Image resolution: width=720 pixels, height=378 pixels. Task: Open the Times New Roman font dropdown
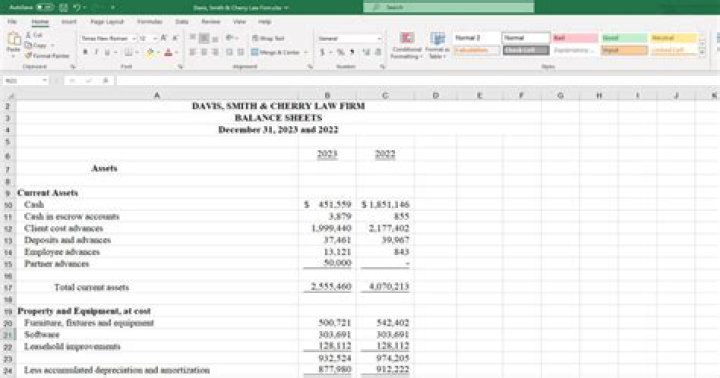pyautogui.click(x=134, y=39)
